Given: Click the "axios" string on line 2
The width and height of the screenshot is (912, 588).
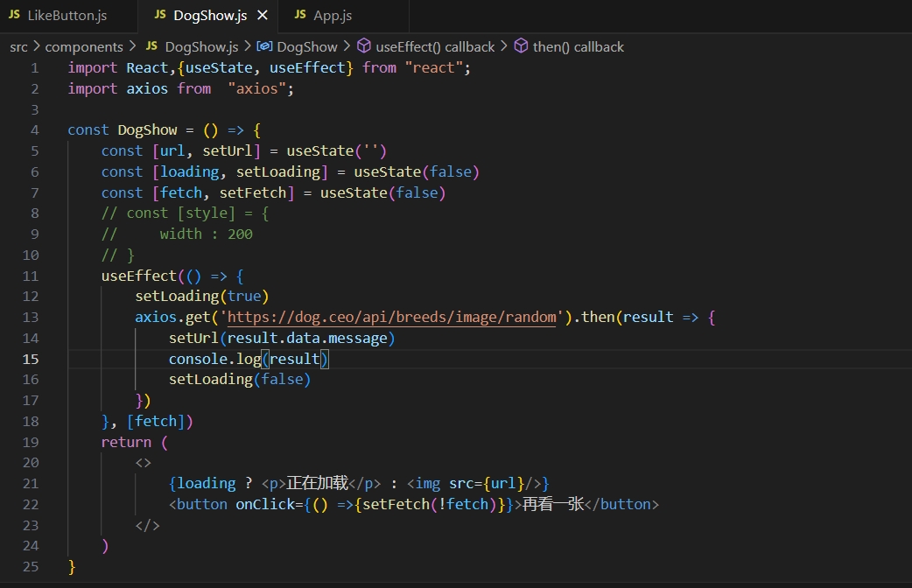Looking at the screenshot, I should click(x=256, y=89).
